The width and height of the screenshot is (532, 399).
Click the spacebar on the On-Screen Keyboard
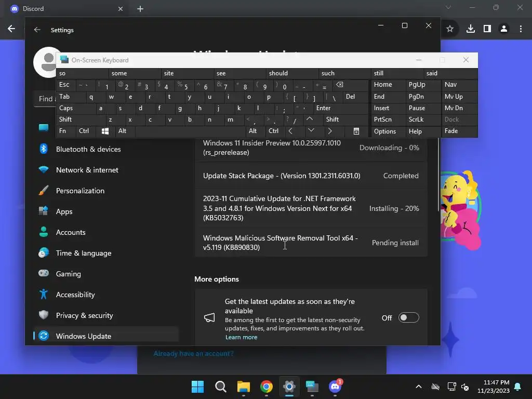pos(190,131)
